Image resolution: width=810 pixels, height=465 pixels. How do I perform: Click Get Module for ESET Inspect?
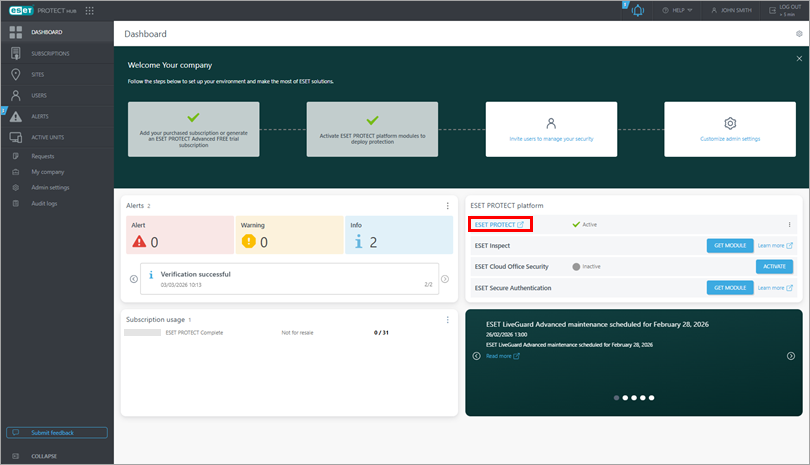(x=729, y=245)
